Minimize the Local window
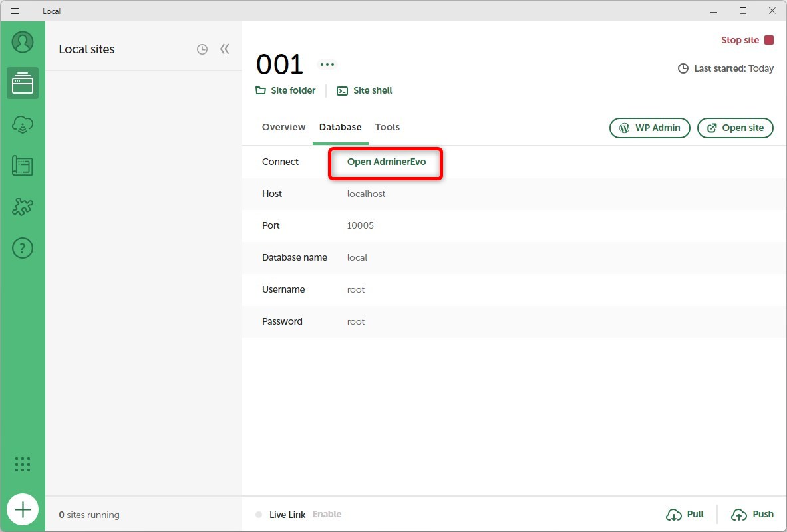 pos(714,11)
